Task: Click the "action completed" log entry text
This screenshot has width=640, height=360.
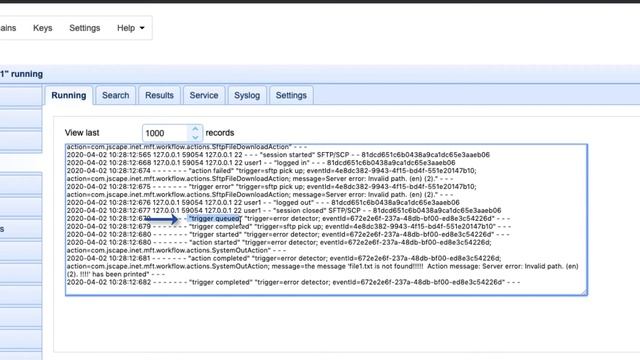Action: point(219,258)
